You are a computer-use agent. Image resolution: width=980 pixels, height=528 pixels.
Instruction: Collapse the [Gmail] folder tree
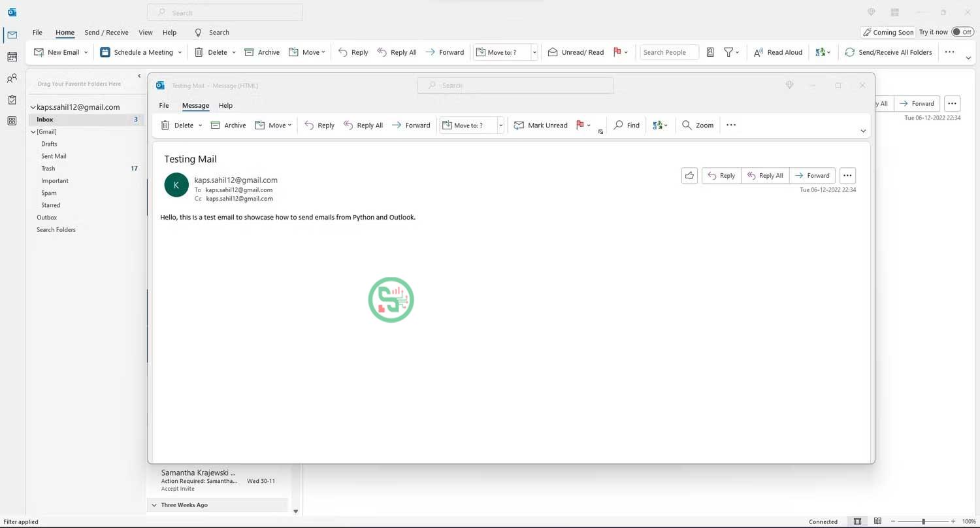pos(33,131)
